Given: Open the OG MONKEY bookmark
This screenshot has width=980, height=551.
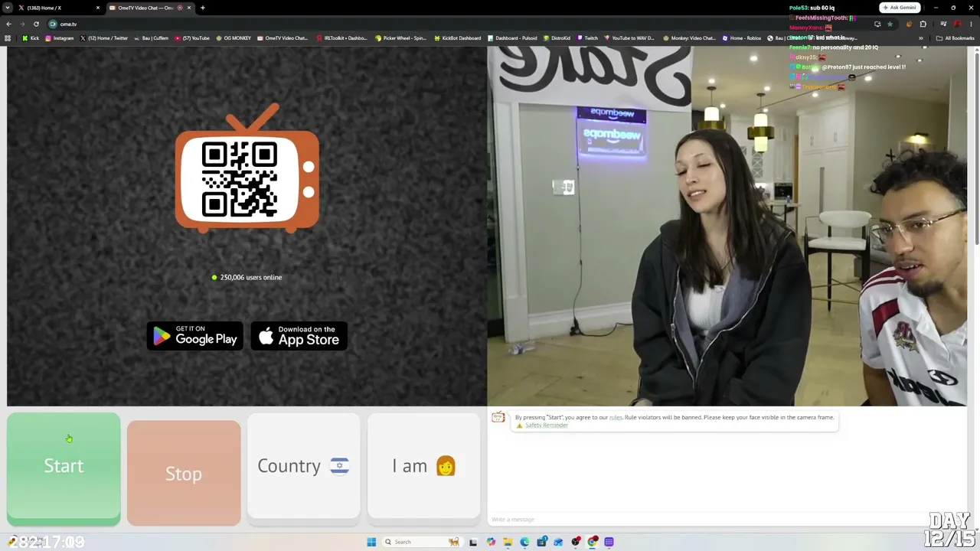Looking at the screenshot, I should tap(234, 38).
